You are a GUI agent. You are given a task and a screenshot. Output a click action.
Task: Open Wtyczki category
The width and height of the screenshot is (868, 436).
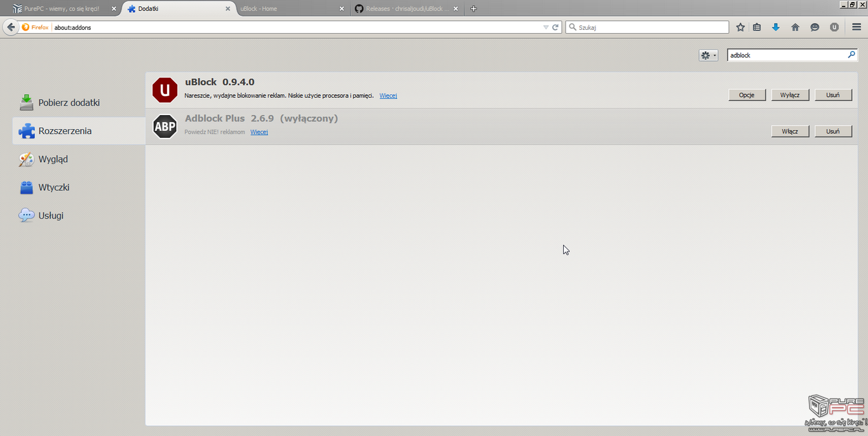click(x=79, y=187)
